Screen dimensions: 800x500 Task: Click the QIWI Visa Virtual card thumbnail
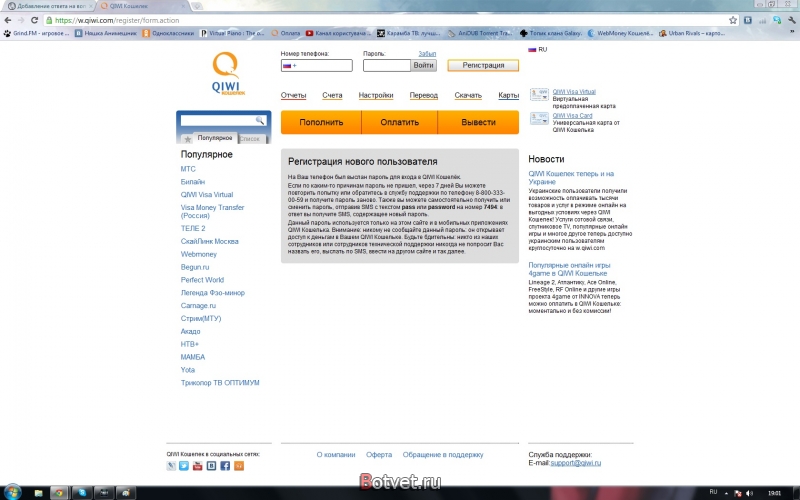(x=539, y=94)
